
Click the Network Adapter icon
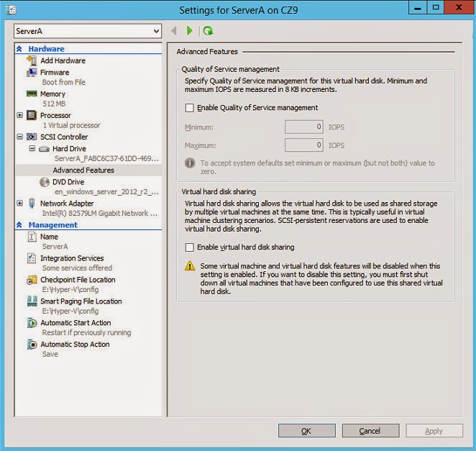(x=32, y=203)
